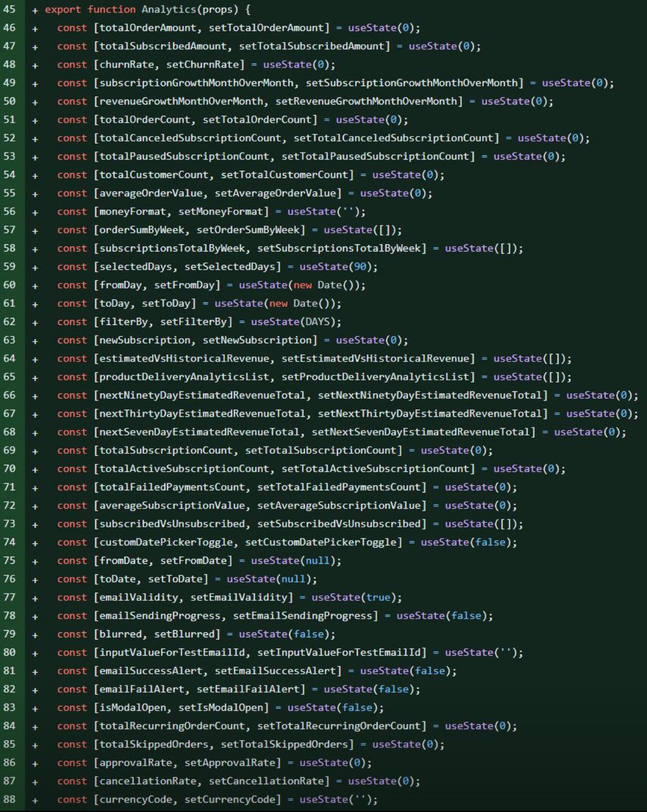
Task: Click the 'null' value on line 75
Action: click(317, 560)
